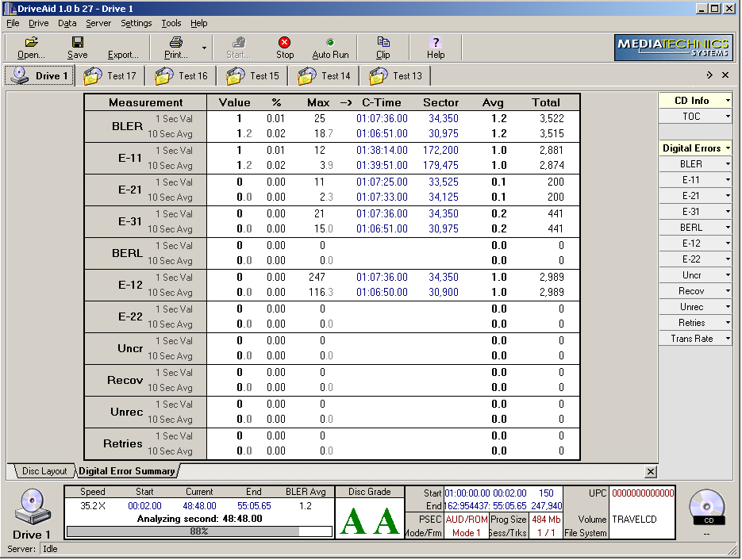The width and height of the screenshot is (742, 560).
Task: Switch to the Disc Layout tab
Action: [44, 471]
